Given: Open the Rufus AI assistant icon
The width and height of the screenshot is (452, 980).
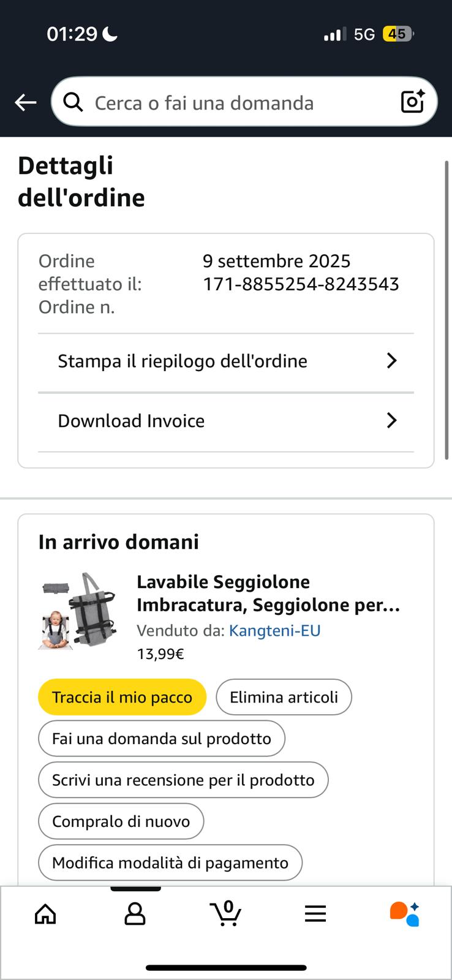Looking at the screenshot, I should 405,914.
